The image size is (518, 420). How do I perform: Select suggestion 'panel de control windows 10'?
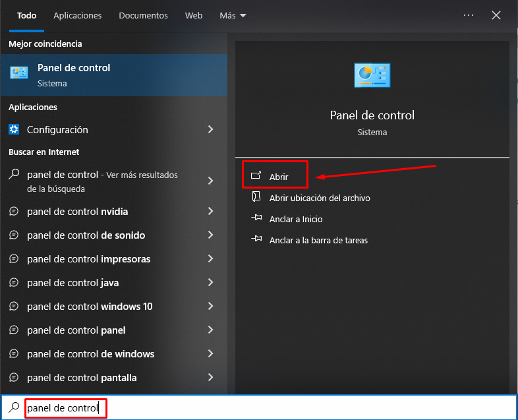(x=114, y=307)
